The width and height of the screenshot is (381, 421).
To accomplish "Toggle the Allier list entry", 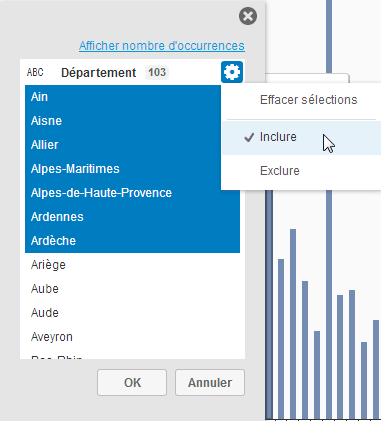I will pos(123,145).
